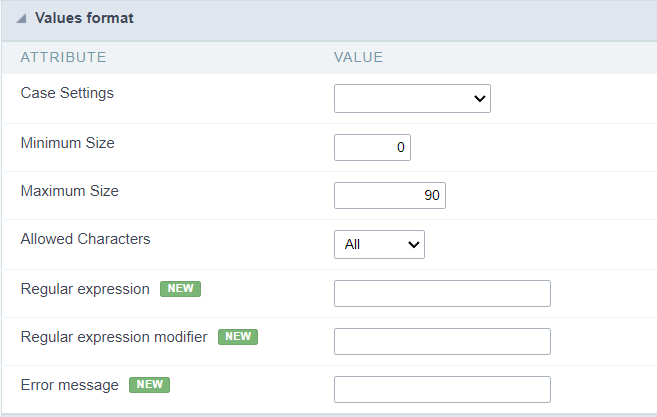Select the Minimum Size label text
Screen dimensions: 657x417
[67, 143]
